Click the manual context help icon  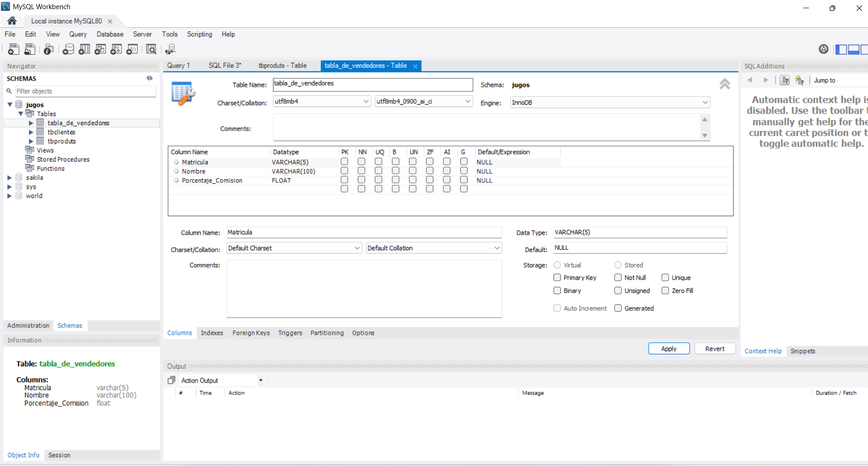coord(785,80)
